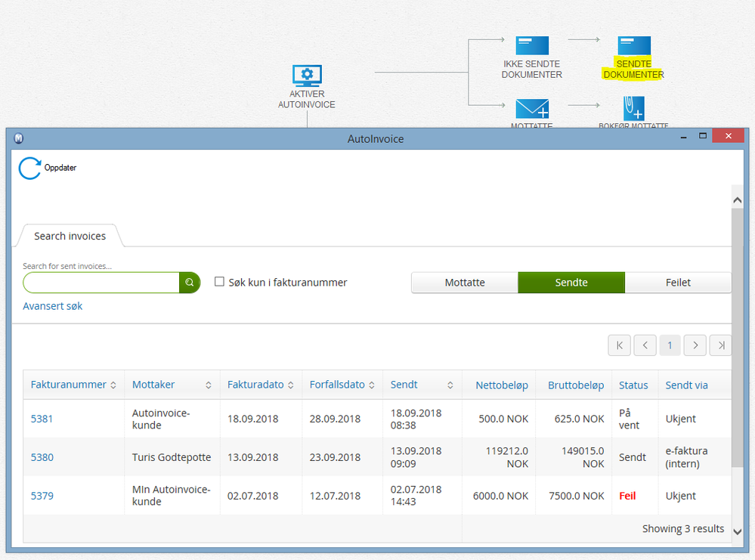Select 149015.0 NOK gross amount
This screenshot has width=755, height=560.
click(583, 457)
